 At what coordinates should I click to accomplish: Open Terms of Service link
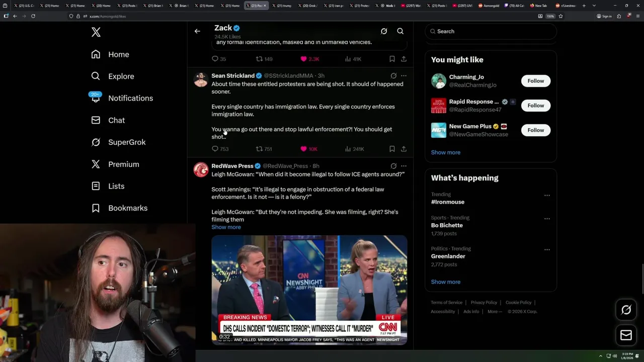[x=446, y=303]
